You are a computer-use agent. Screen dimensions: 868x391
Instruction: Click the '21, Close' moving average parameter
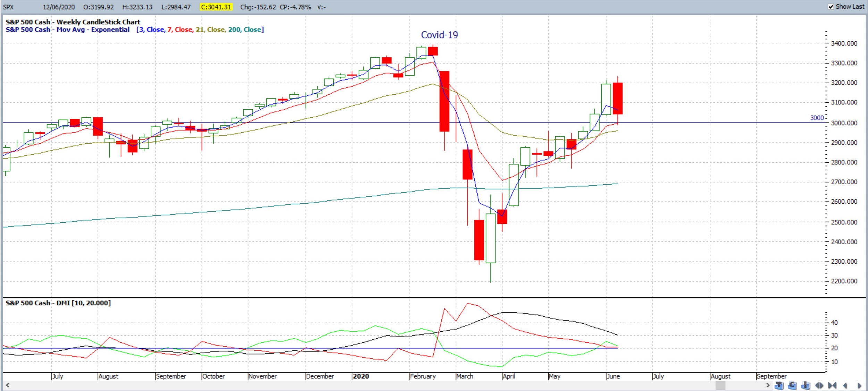[x=210, y=29]
